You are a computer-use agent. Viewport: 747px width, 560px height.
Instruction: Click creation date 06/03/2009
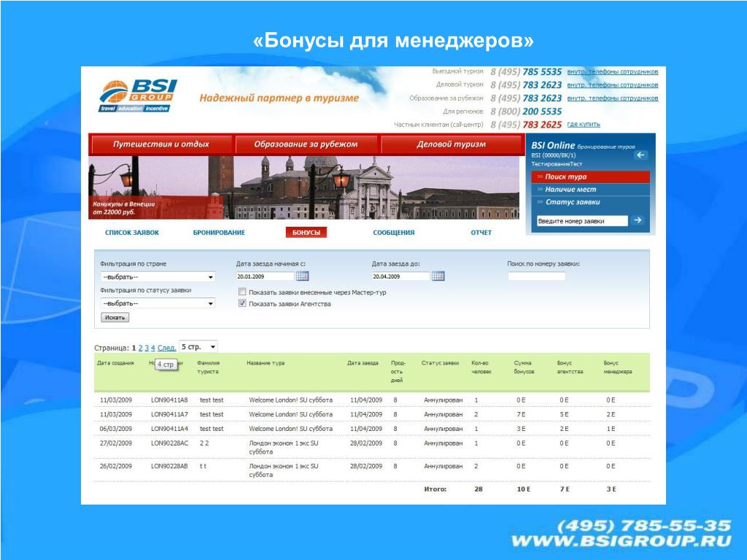coord(116,429)
